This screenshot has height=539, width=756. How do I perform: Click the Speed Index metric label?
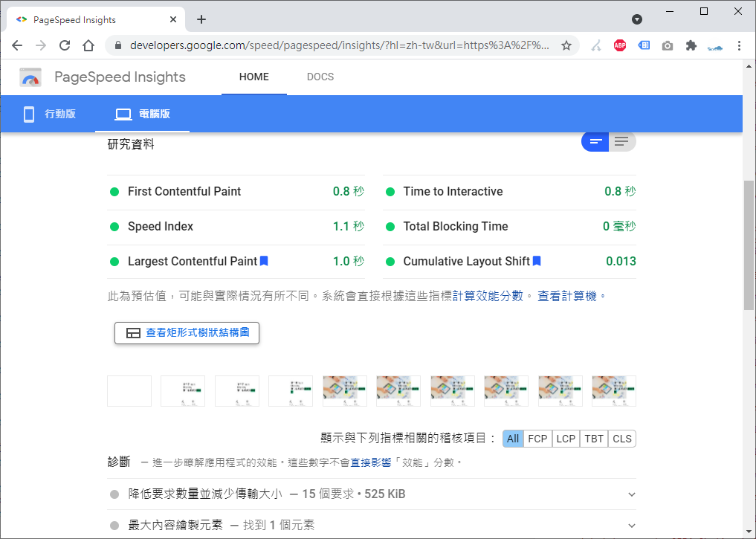tap(161, 226)
